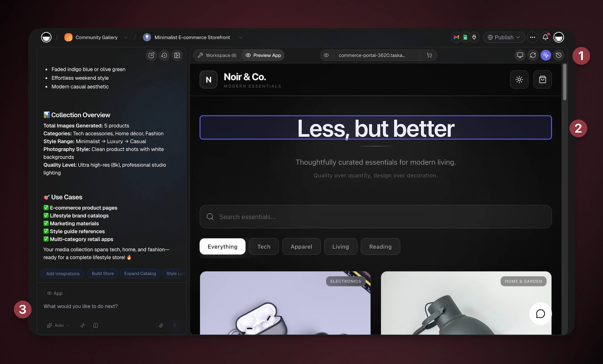Toggle the eye icon beside URL
Viewport: 603px width, 364px height.
click(326, 55)
